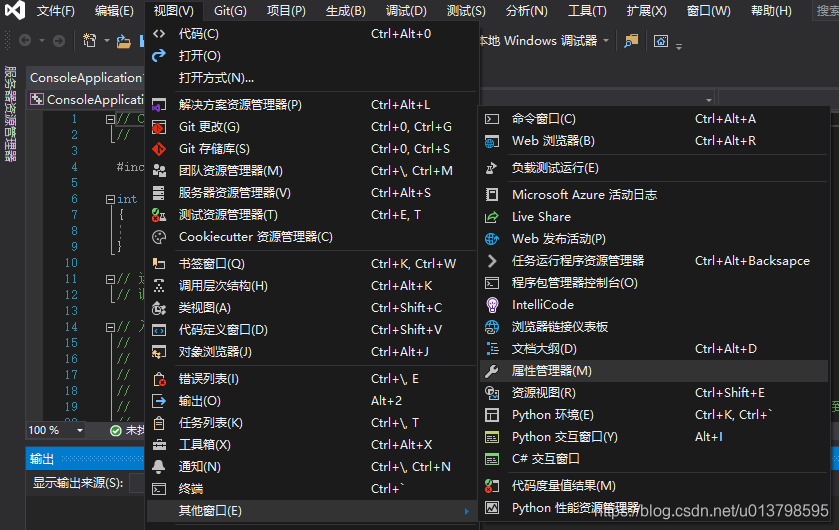
Task: Click the Web 浏览器 icon
Action: [492, 141]
